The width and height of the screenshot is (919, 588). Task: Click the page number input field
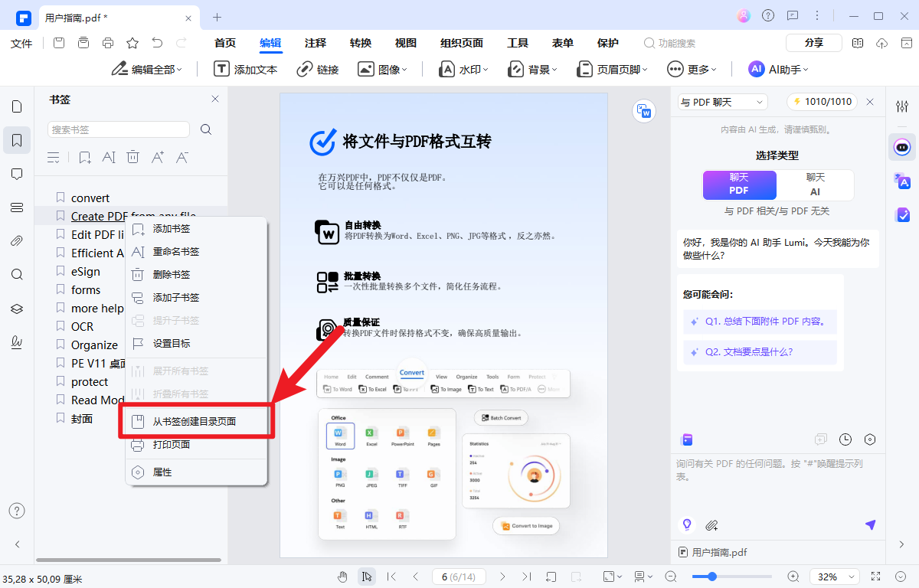tap(458, 577)
